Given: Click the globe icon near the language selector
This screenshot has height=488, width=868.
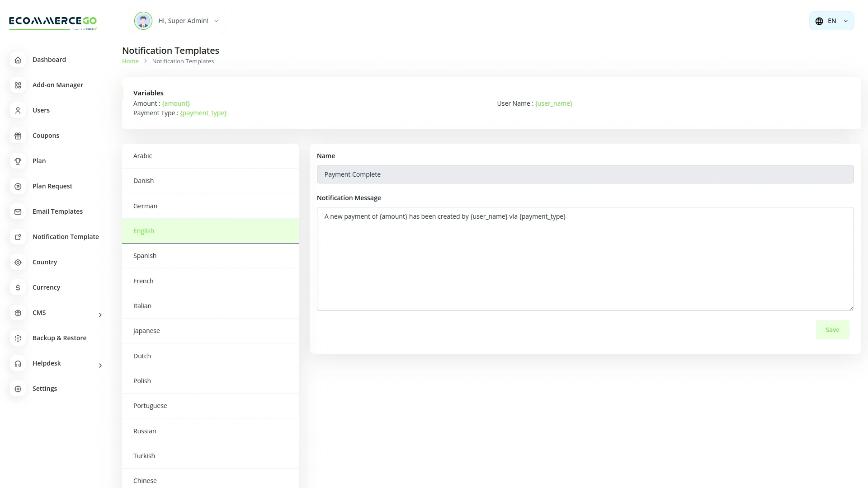Looking at the screenshot, I should [819, 20].
